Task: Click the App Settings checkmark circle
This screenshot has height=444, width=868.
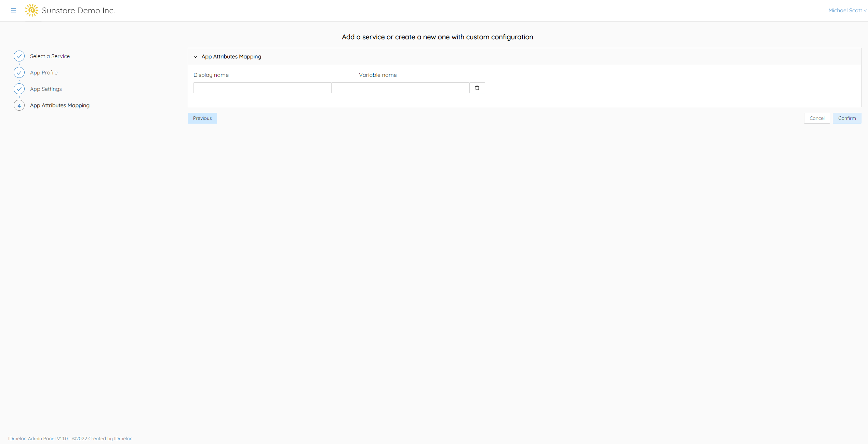Action: (19, 89)
